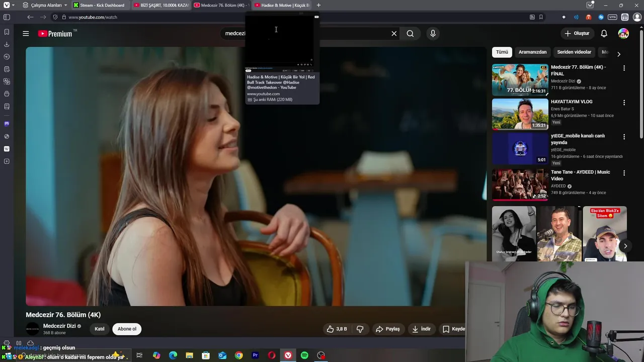Open the HAYATTAYIM VLOG video title

(x=572, y=102)
